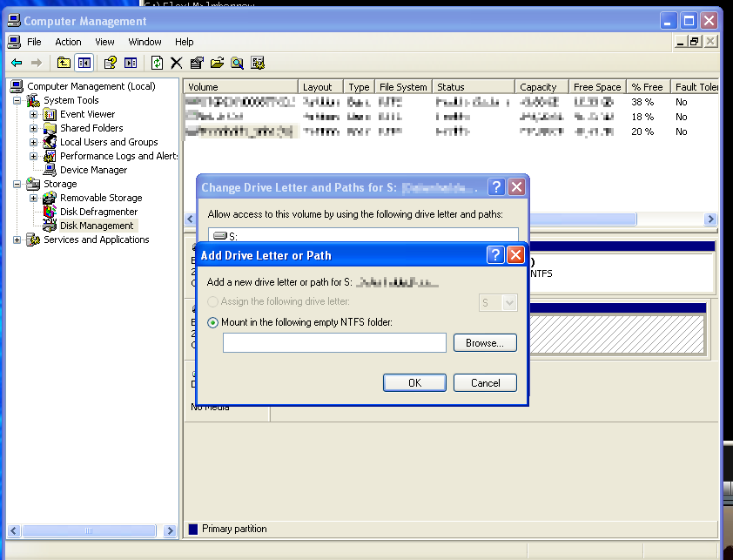Click the NTFS folder path input field
The width and height of the screenshot is (733, 560).
[334, 343]
